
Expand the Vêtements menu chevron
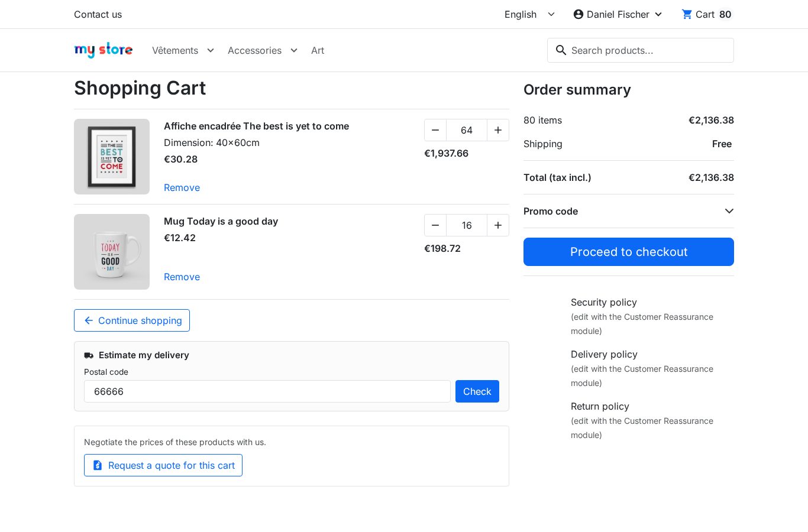point(211,50)
